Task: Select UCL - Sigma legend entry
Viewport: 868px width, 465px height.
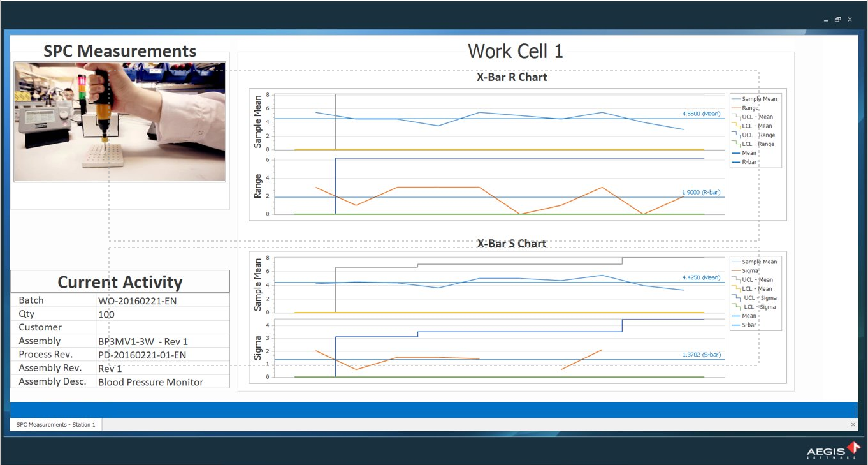Action: click(x=760, y=298)
